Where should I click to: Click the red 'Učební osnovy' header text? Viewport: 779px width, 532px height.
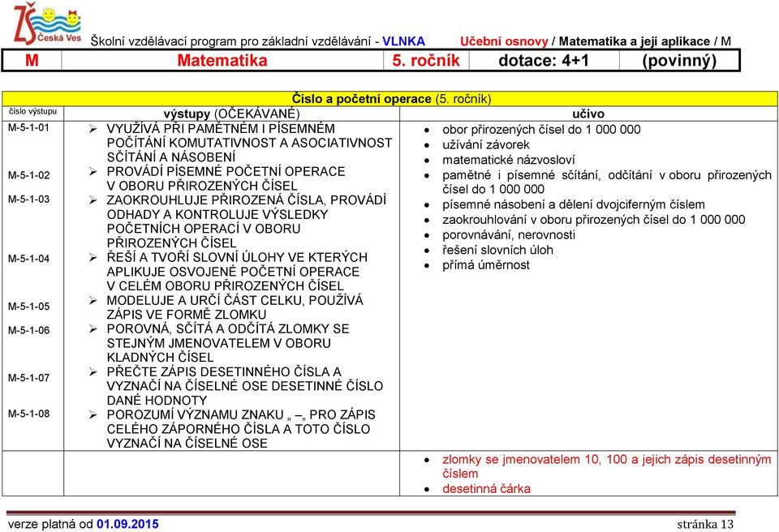pos(504,41)
